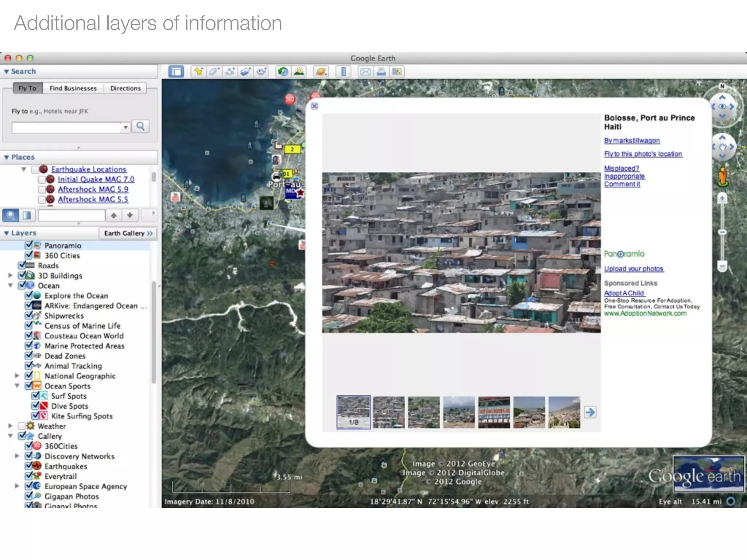Expand the 3D Buildings layer tree
The height and width of the screenshot is (560, 747).
[11, 275]
